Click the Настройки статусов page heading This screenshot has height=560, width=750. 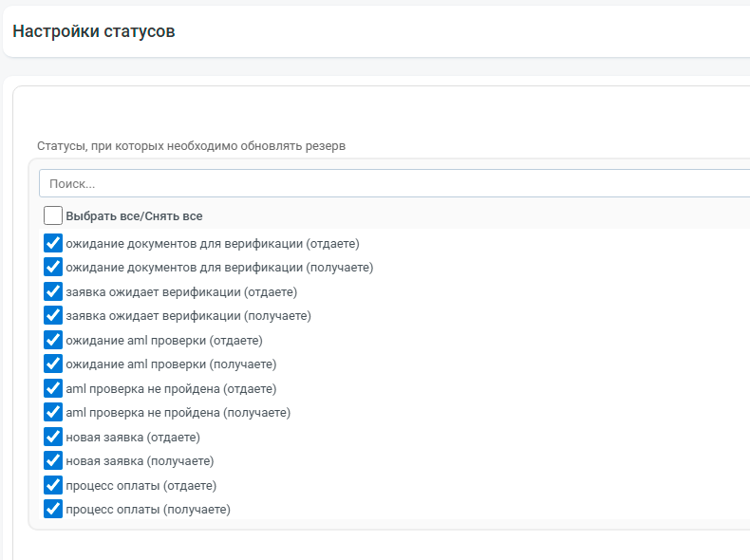(94, 31)
